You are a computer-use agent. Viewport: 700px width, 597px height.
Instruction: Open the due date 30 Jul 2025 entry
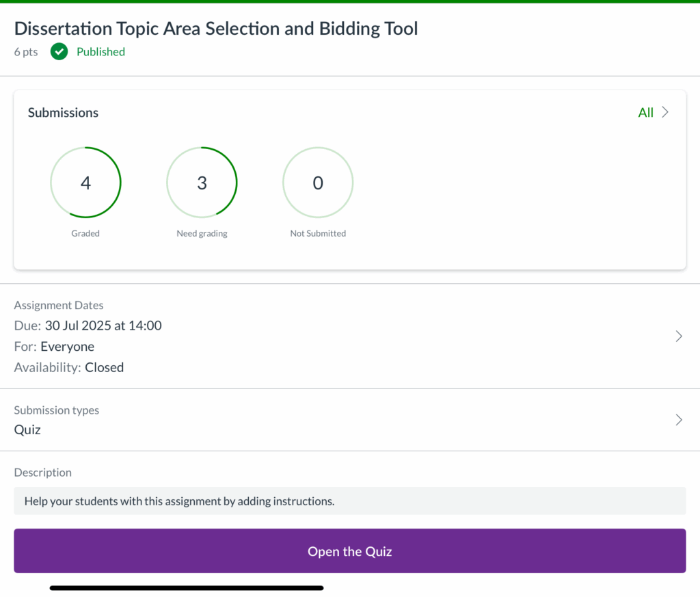pyautogui.click(x=103, y=326)
